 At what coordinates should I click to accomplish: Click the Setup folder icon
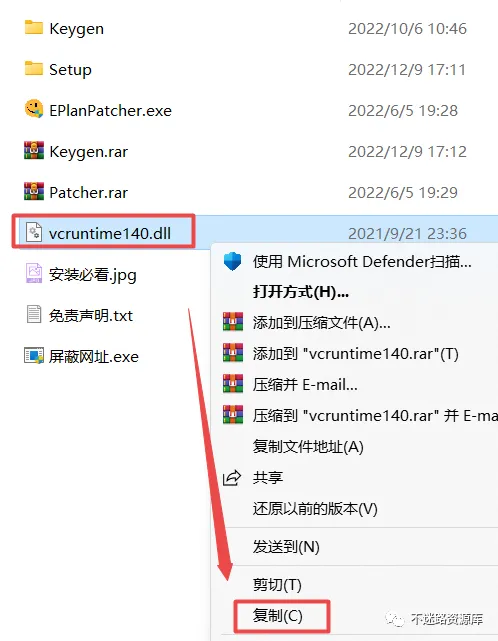[34, 69]
